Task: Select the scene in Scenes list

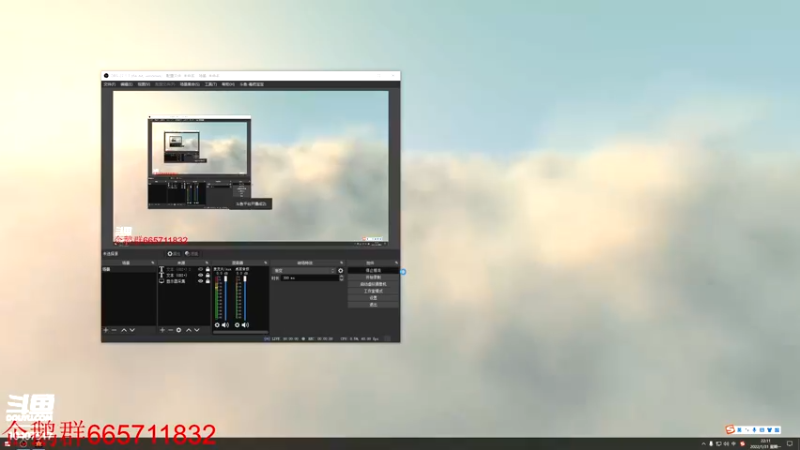Action: 129,269
